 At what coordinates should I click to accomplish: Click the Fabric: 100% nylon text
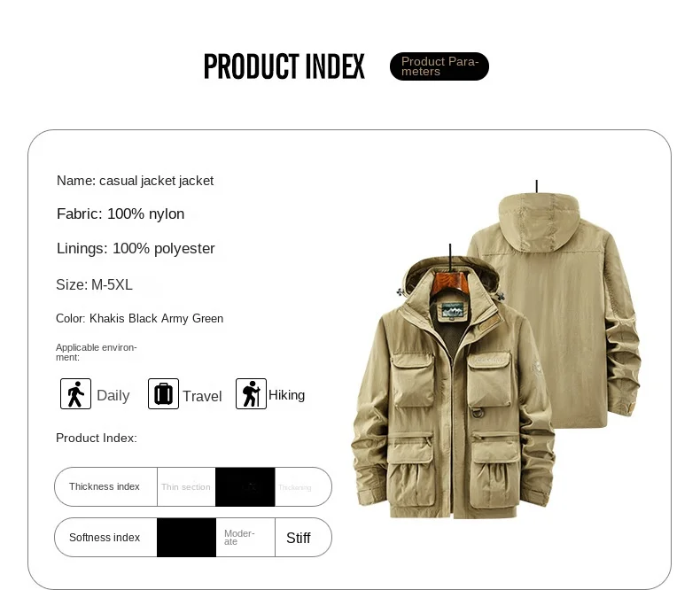[x=121, y=213]
